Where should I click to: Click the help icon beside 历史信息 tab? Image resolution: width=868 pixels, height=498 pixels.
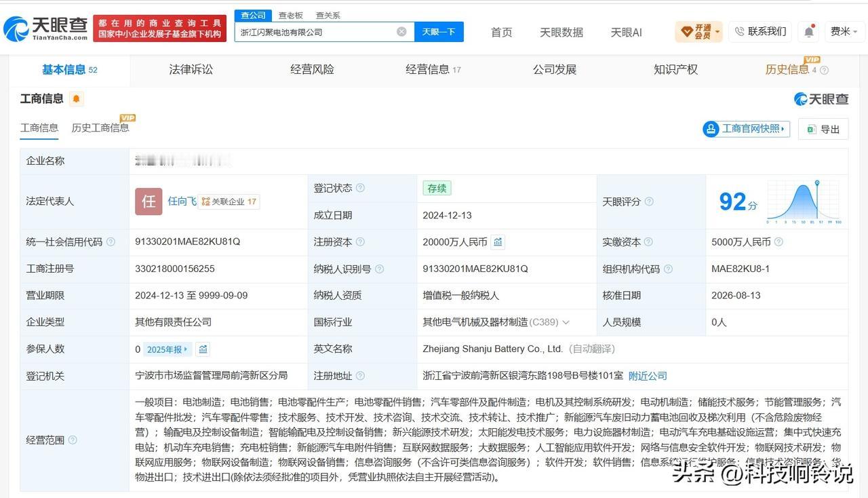click(x=824, y=70)
